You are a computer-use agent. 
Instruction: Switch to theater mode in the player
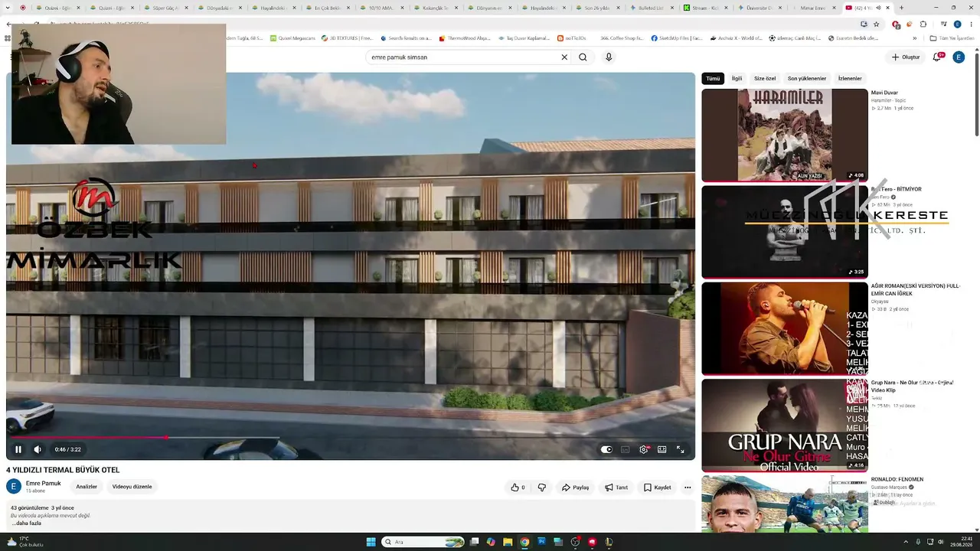point(661,449)
